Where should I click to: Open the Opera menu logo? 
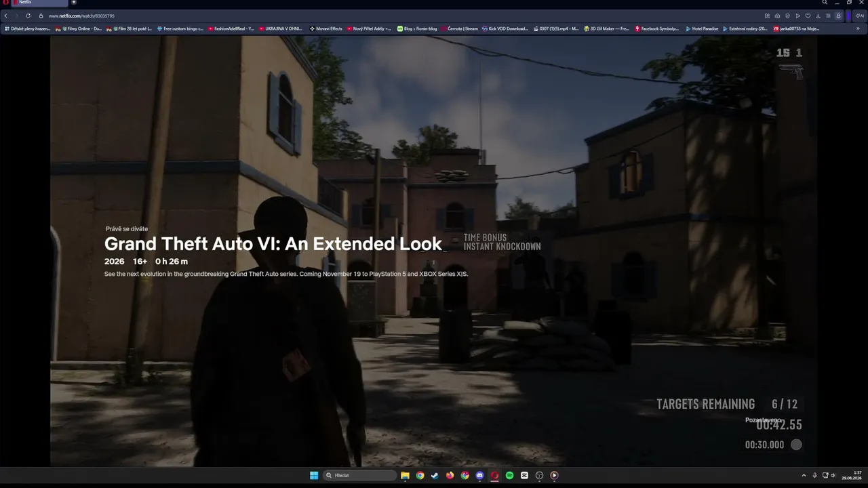[x=5, y=3]
